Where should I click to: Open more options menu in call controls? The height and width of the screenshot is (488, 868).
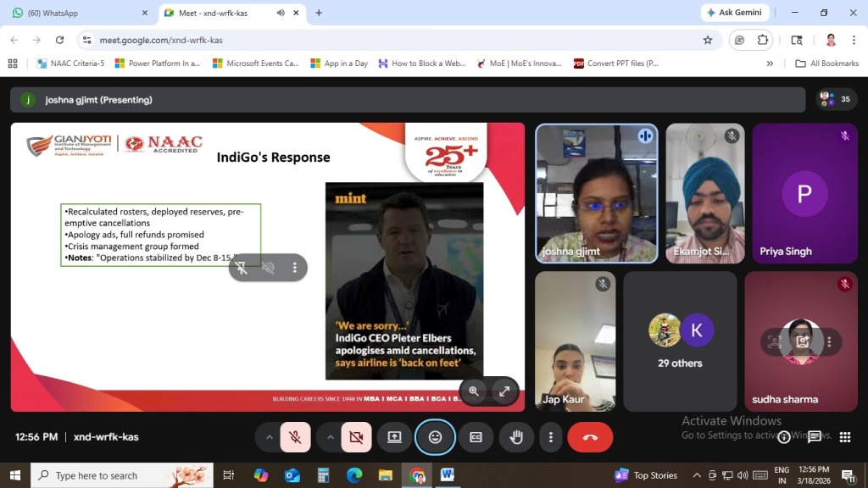point(551,437)
